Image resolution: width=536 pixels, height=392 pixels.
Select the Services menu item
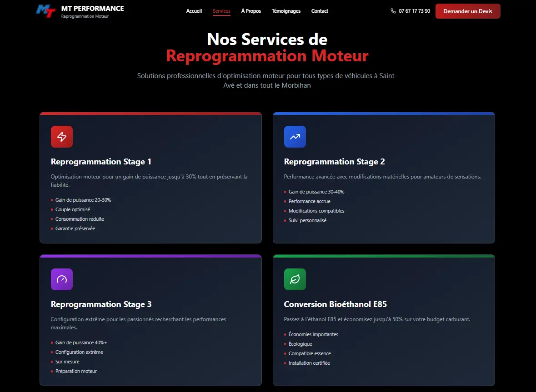pyautogui.click(x=221, y=11)
